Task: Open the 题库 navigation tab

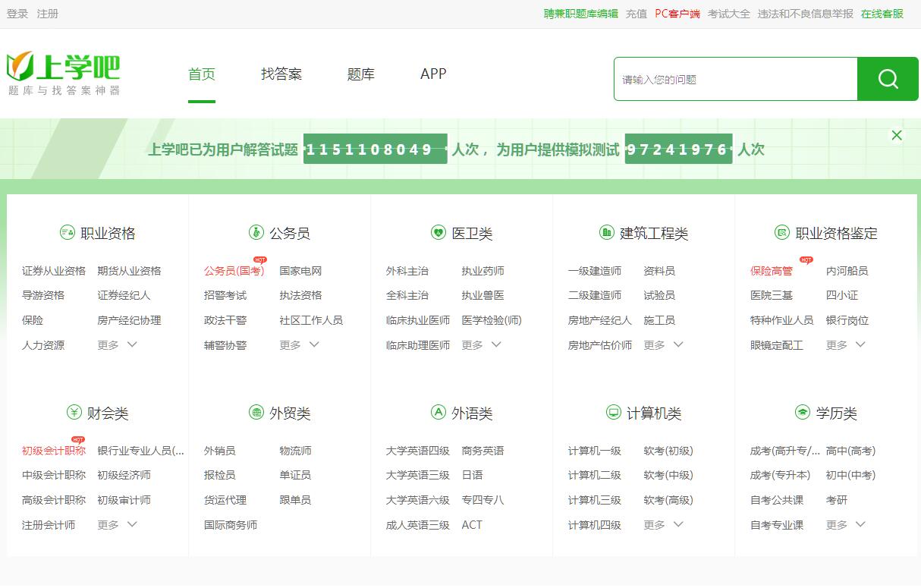Action: (x=360, y=74)
